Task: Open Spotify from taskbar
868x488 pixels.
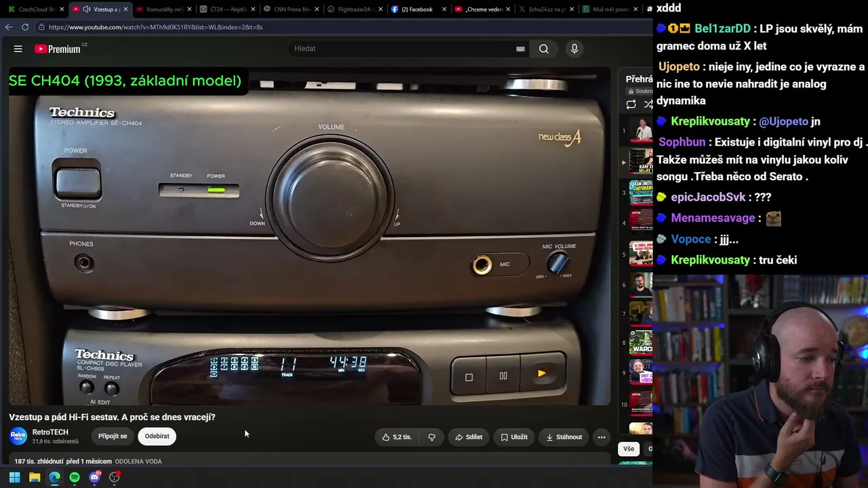Action: [x=75, y=477]
